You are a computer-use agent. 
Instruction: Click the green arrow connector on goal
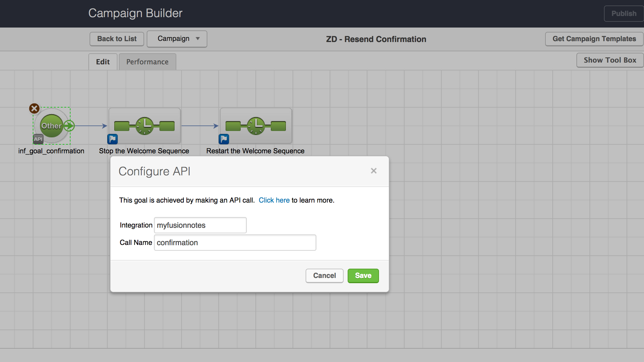pos(69,126)
